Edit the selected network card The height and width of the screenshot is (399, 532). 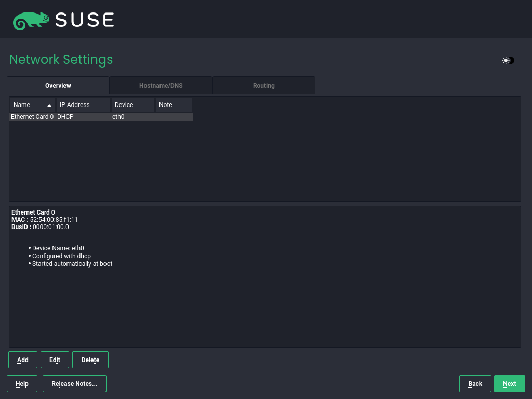coord(55,360)
